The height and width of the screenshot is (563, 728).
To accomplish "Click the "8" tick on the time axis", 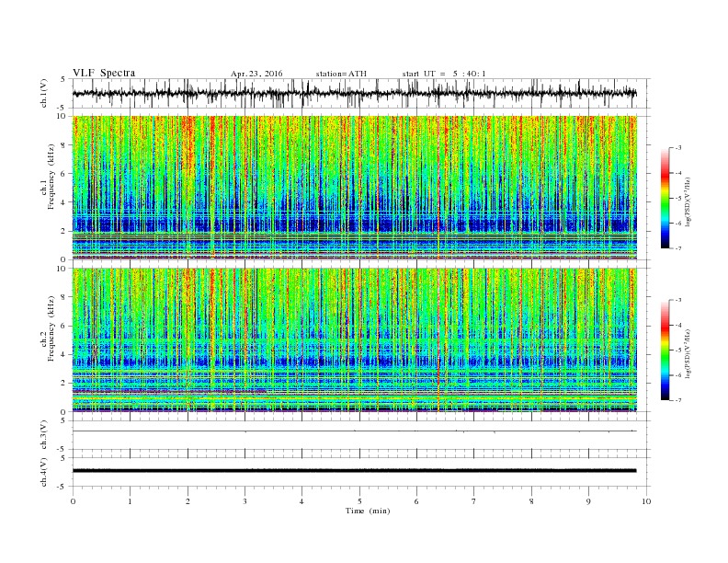I will (x=531, y=501).
